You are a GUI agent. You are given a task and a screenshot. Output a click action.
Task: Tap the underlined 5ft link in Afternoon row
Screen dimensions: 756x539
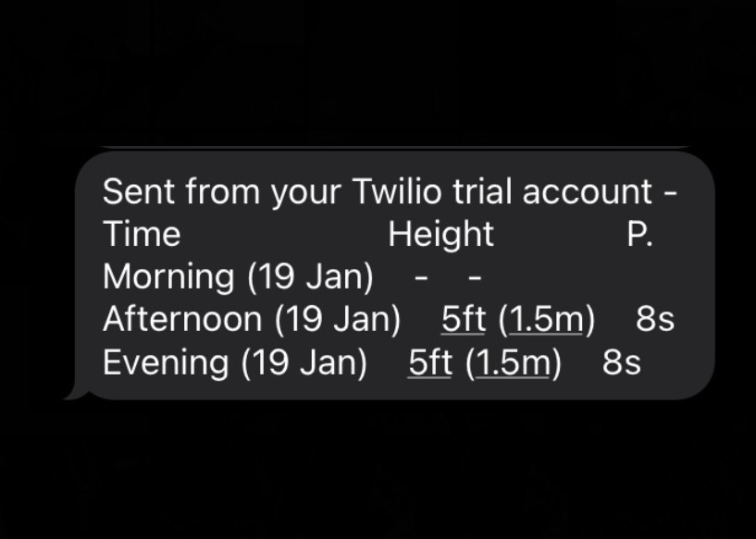464,319
